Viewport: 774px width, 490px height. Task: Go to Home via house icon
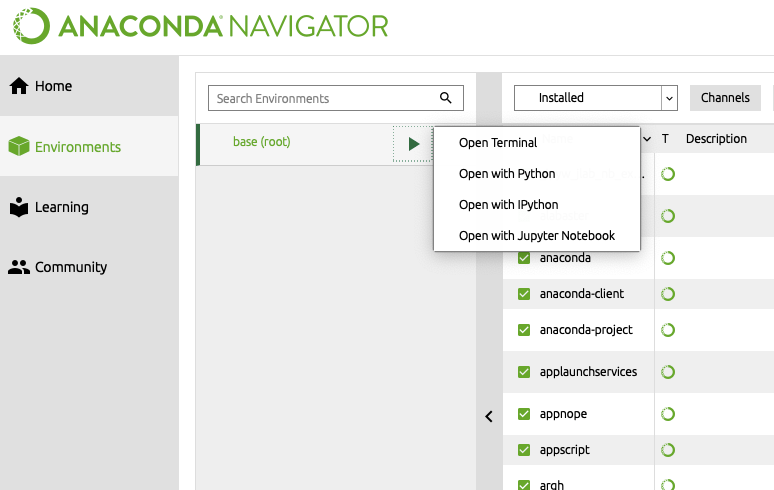(x=19, y=86)
